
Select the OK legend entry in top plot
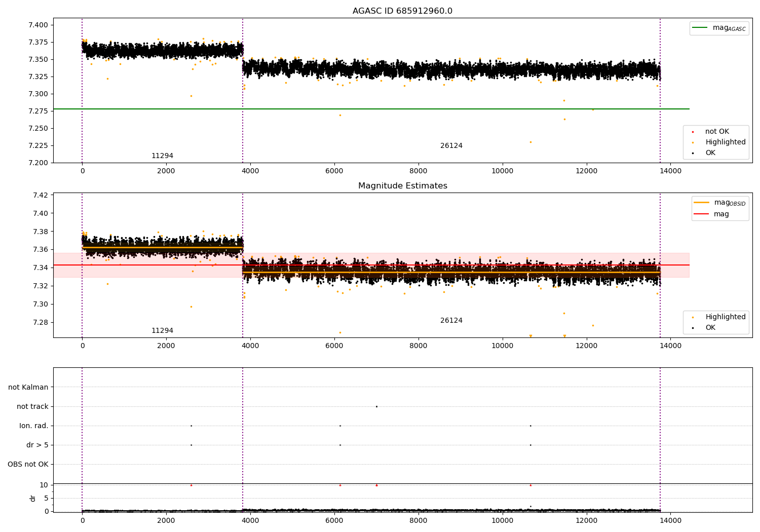(704, 153)
